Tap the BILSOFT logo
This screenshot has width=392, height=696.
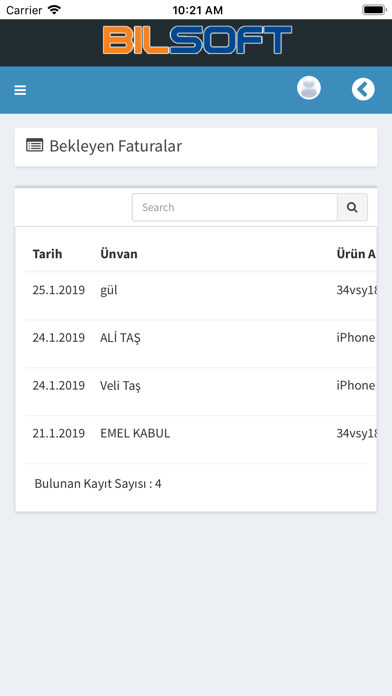click(x=197, y=40)
